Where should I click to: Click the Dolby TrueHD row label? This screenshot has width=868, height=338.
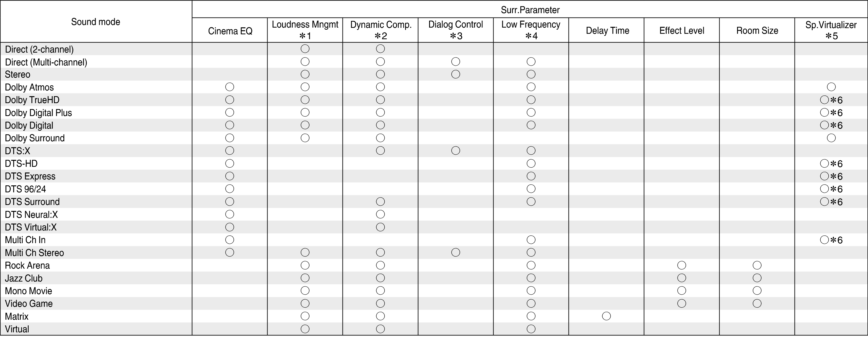tap(32, 100)
